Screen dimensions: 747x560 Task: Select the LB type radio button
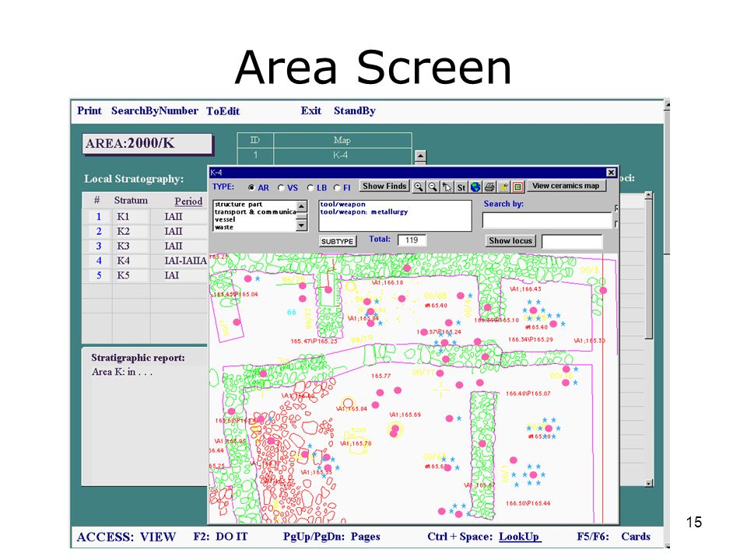pyautogui.click(x=310, y=187)
